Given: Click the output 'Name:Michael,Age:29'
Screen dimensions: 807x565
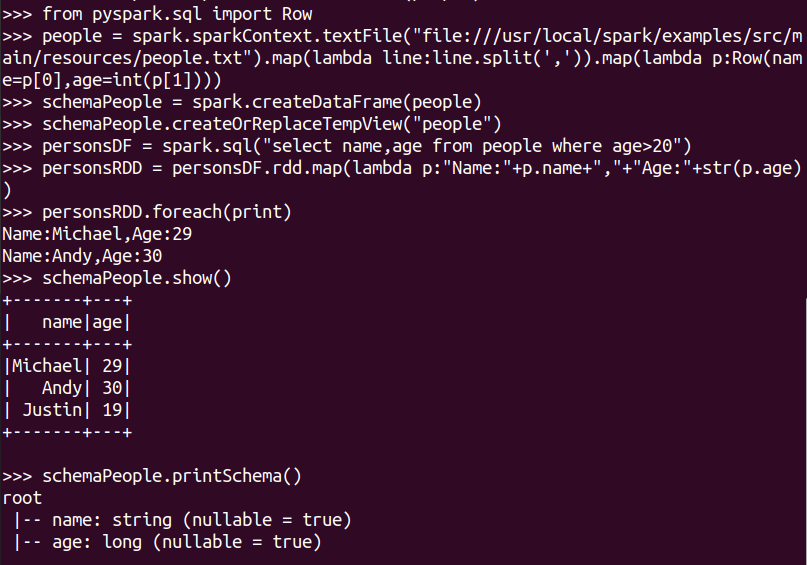Looking at the screenshot, I should point(97,234).
